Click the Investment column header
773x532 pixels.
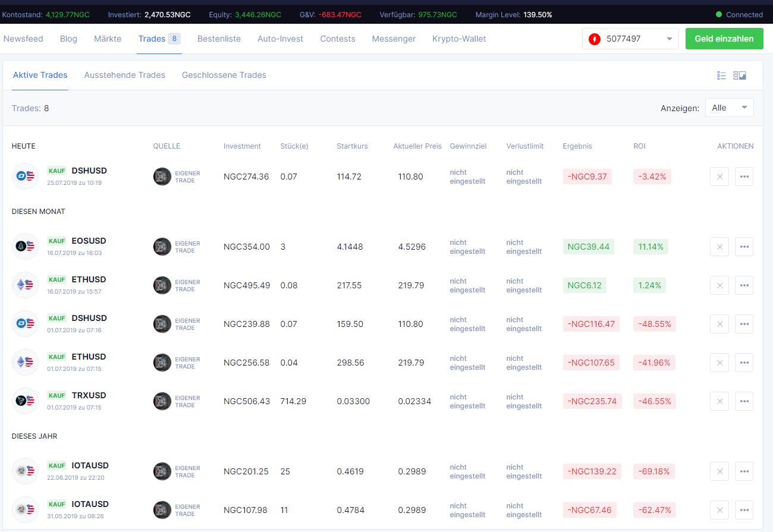point(242,146)
